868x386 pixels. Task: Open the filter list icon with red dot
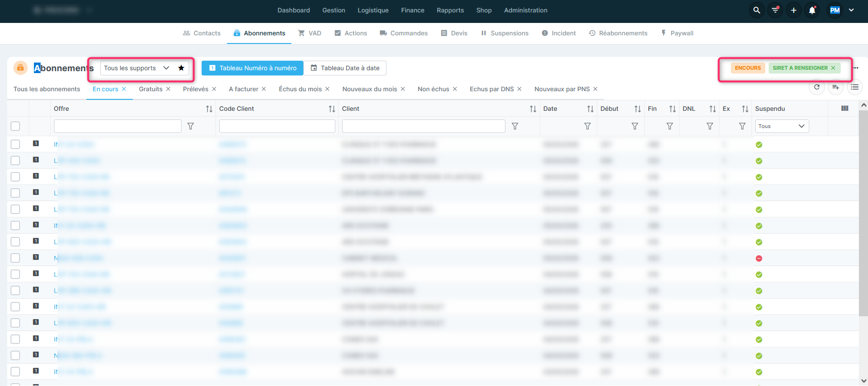click(775, 10)
